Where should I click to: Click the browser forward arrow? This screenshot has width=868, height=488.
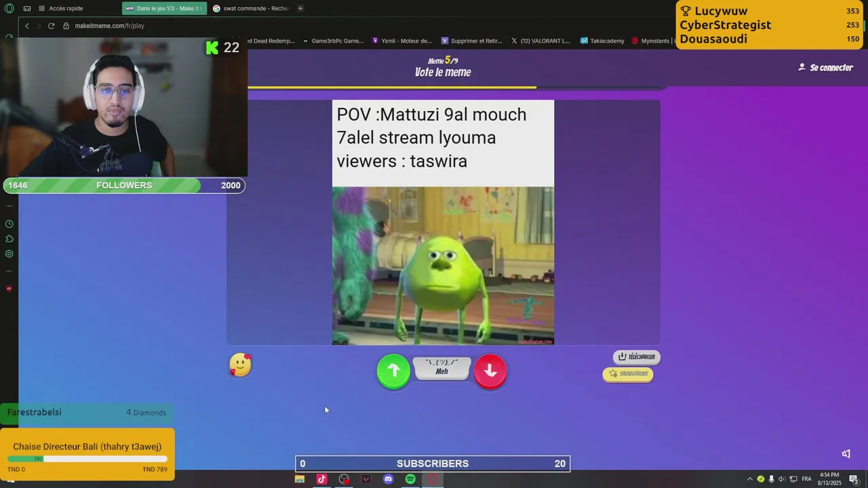click(39, 26)
